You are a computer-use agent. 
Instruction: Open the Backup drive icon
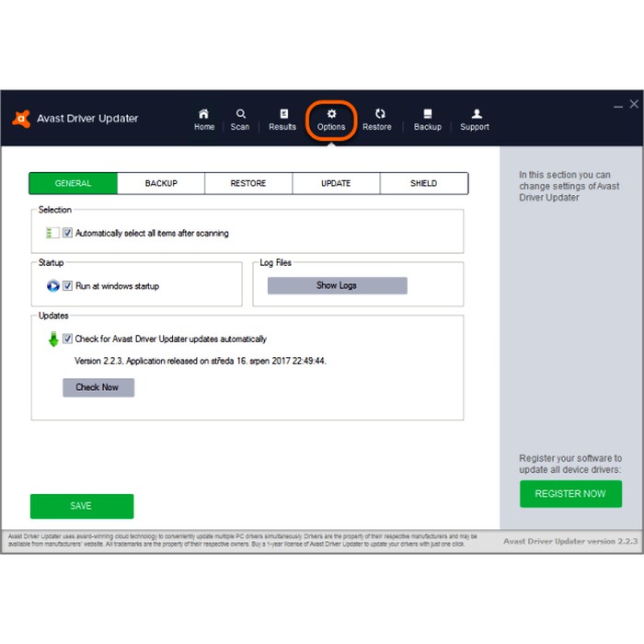click(x=428, y=114)
